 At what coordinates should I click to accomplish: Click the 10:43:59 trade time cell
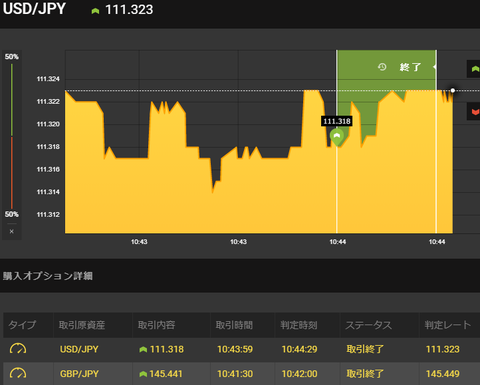click(x=235, y=349)
